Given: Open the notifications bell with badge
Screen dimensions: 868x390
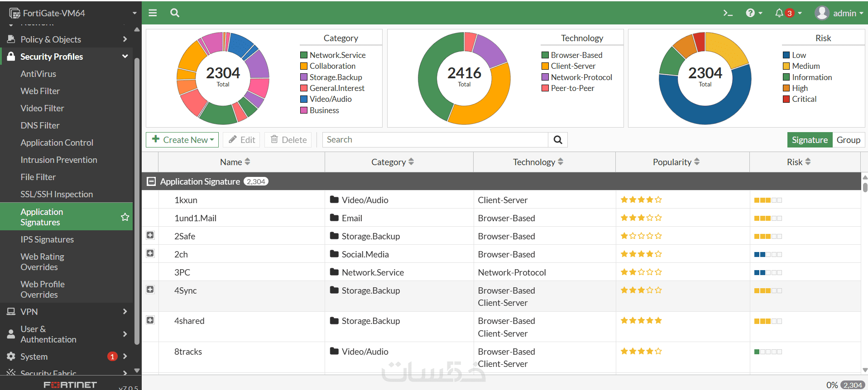Looking at the screenshot, I should [x=788, y=13].
